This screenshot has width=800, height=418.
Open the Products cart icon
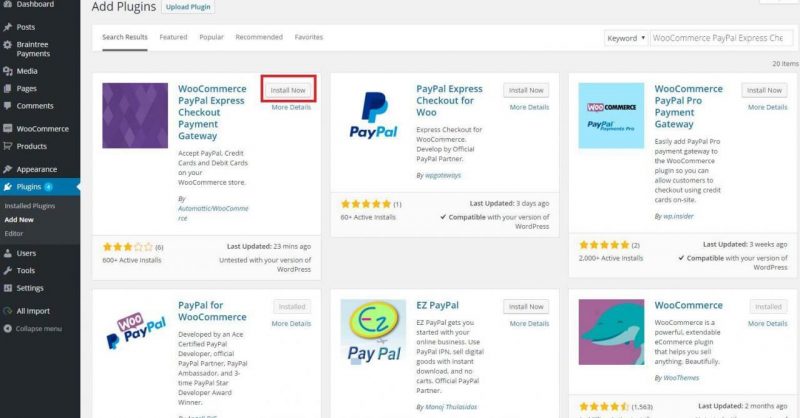click(x=8, y=146)
